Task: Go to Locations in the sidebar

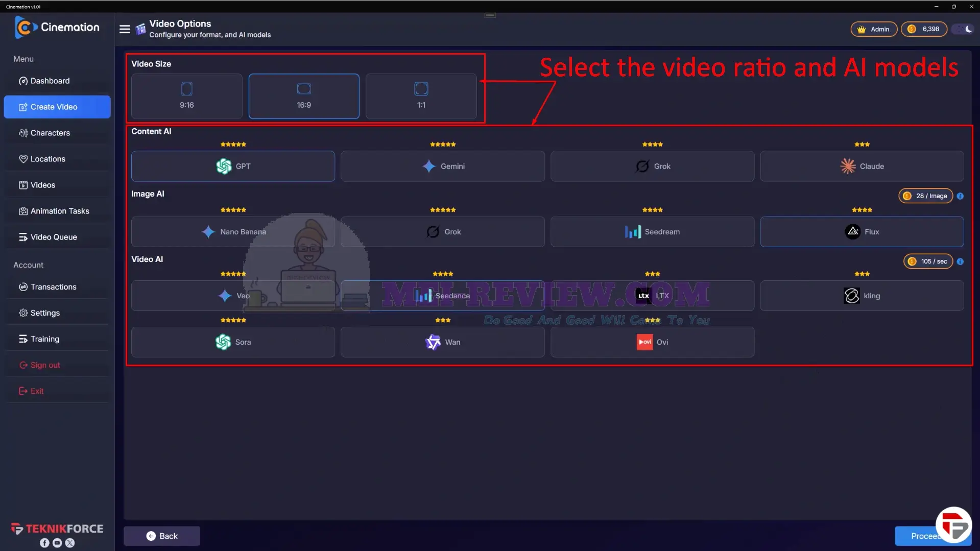Action: point(57,159)
